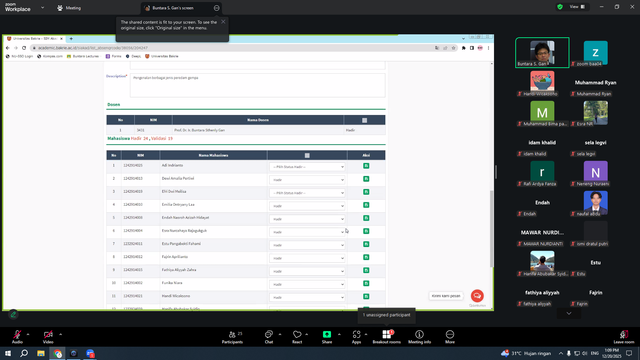Viewport: 640px width, 360px height.
Task: Expand the Zoom Workplace dropdown chevron
Action: tap(42, 7)
